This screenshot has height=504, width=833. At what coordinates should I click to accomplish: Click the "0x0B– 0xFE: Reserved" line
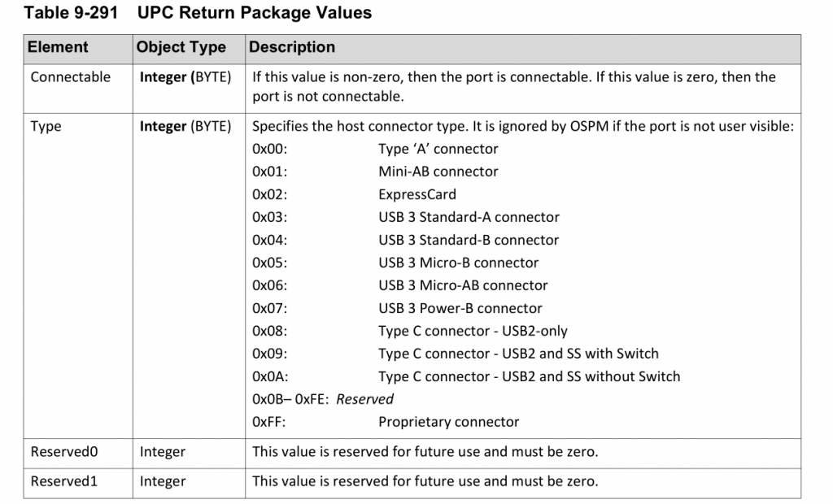pos(323,399)
